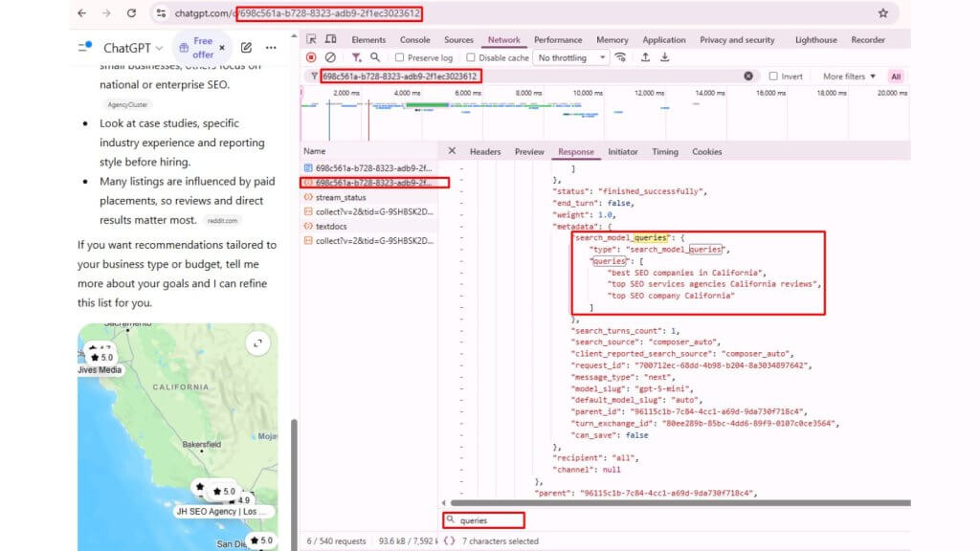The height and width of the screenshot is (551, 980).
Task: Click the response search field containing queries
Action: click(483, 519)
